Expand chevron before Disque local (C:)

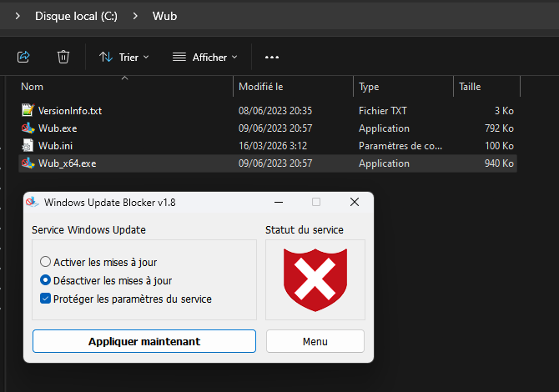click(18, 16)
